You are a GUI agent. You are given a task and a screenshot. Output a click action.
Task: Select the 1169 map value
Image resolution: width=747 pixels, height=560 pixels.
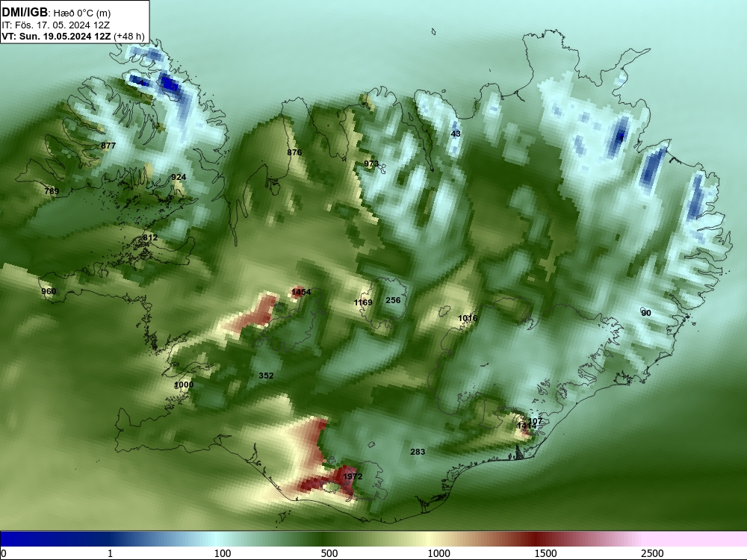pos(363,303)
